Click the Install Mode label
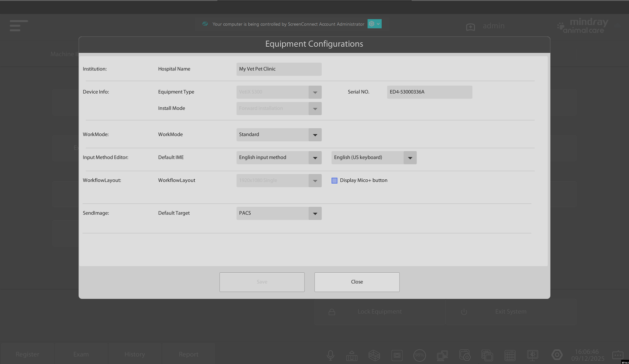Viewport: 629px width, 364px height. [171, 108]
